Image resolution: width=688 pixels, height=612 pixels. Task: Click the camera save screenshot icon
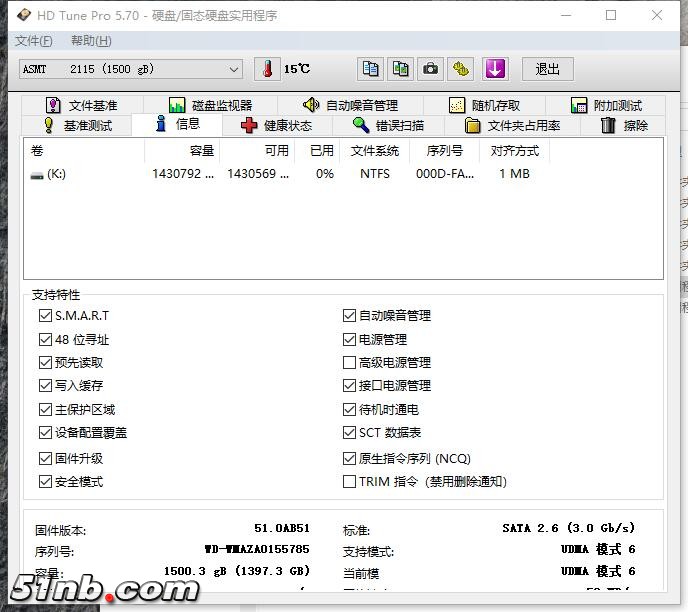click(430, 69)
